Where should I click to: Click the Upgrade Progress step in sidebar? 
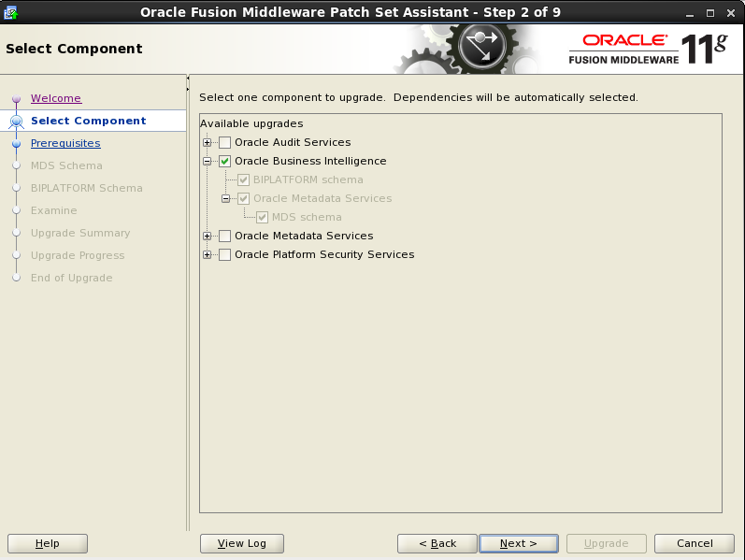[x=78, y=255]
